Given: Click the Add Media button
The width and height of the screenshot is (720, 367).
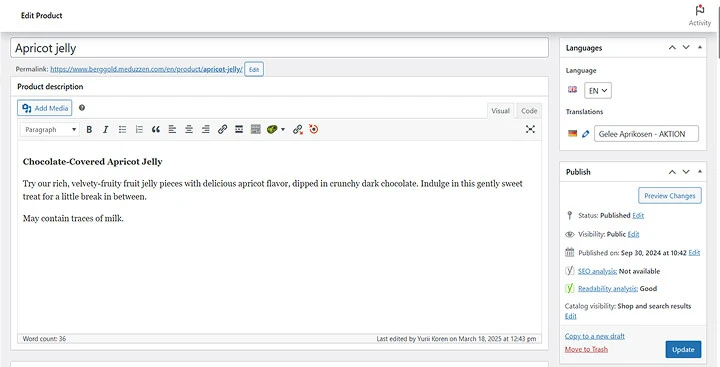Looking at the screenshot, I should (x=45, y=108).
